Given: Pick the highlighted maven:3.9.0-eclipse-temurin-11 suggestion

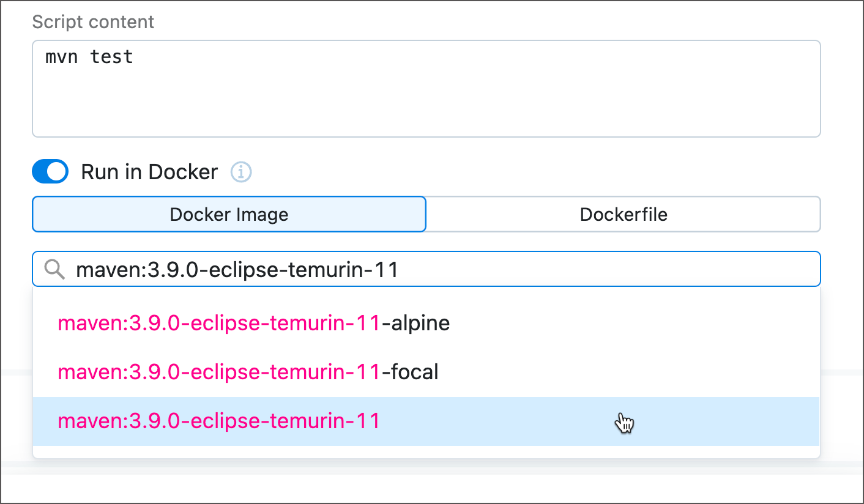Looking at the screenshot, I should (x=426, y=421).
